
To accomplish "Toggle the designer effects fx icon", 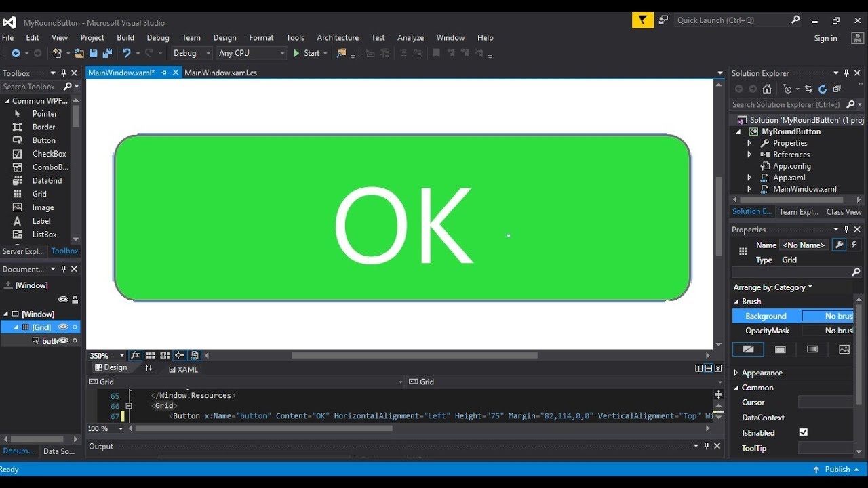I will [x=136, y=355].
